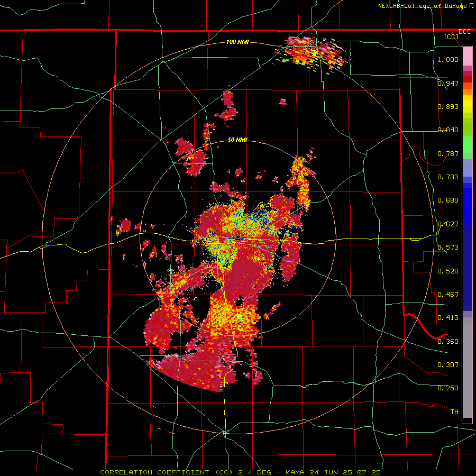Image resolution: width=476 pixels, height=476 pixels.
Task: Click the 0.627 scale value
Action: pyautogui.click(x=448, y=224)
